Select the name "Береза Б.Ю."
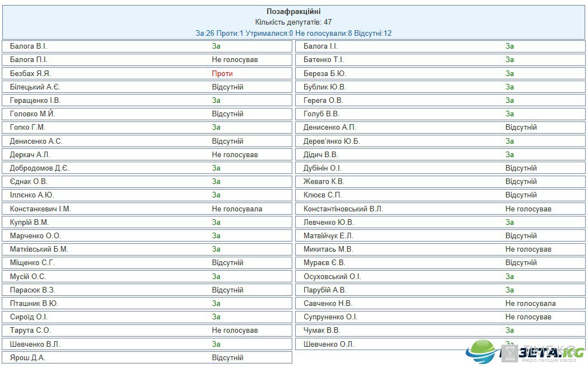 325,73
